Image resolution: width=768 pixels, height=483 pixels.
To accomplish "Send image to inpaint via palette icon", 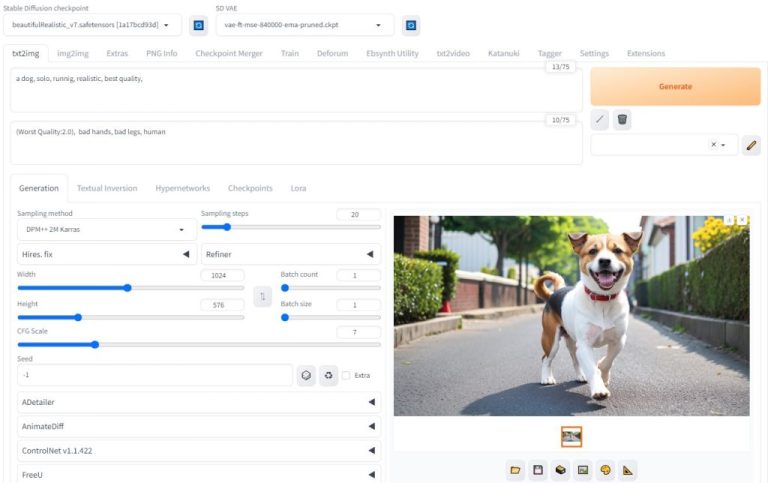I will tap(605, 469).
